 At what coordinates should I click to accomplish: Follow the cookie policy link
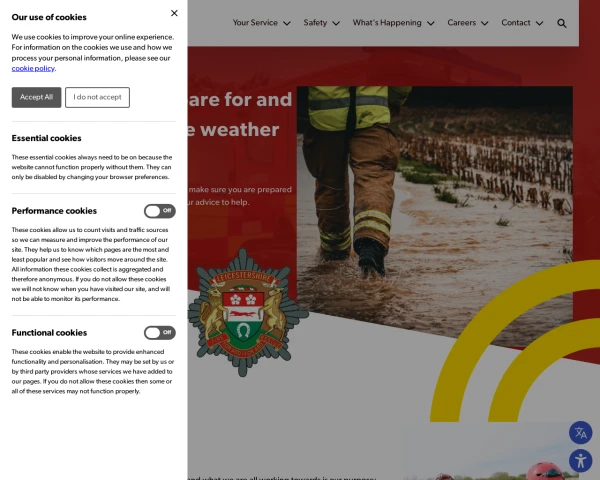click(33, 69)
